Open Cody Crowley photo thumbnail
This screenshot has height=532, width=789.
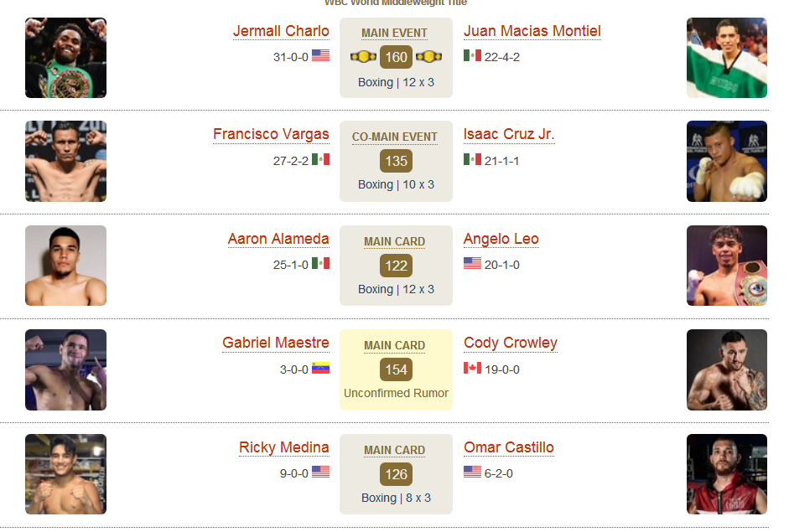727,369
